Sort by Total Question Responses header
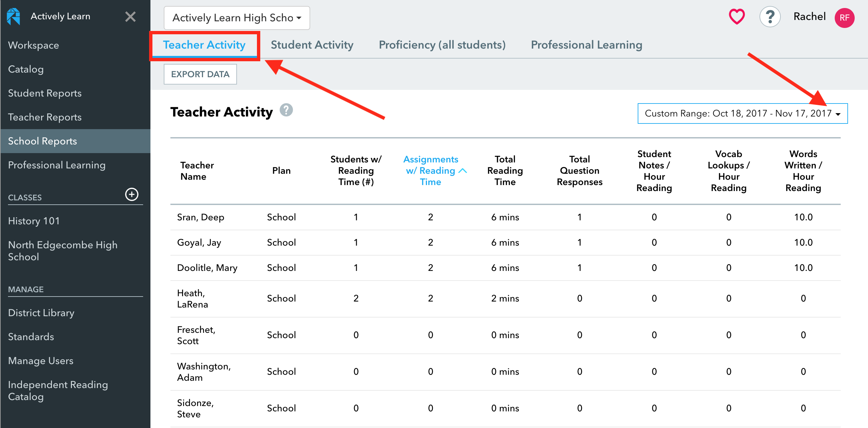The image size is (868, 428). [579, 170]
